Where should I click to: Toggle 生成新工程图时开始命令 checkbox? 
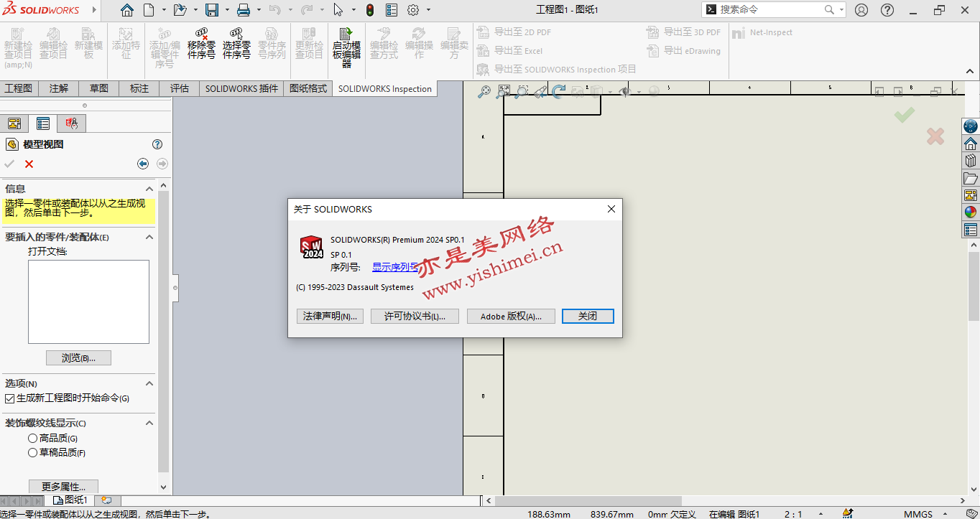[x=10, y=398]
